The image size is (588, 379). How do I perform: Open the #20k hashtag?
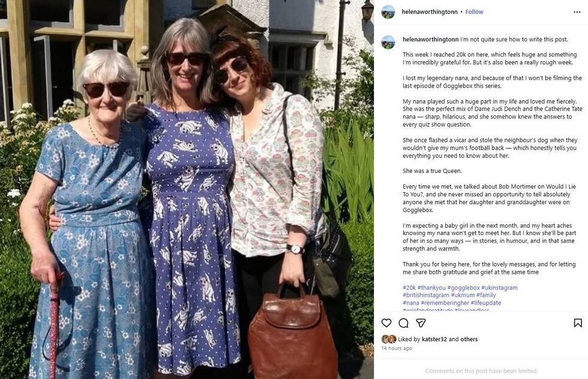[x=409, y=288]
